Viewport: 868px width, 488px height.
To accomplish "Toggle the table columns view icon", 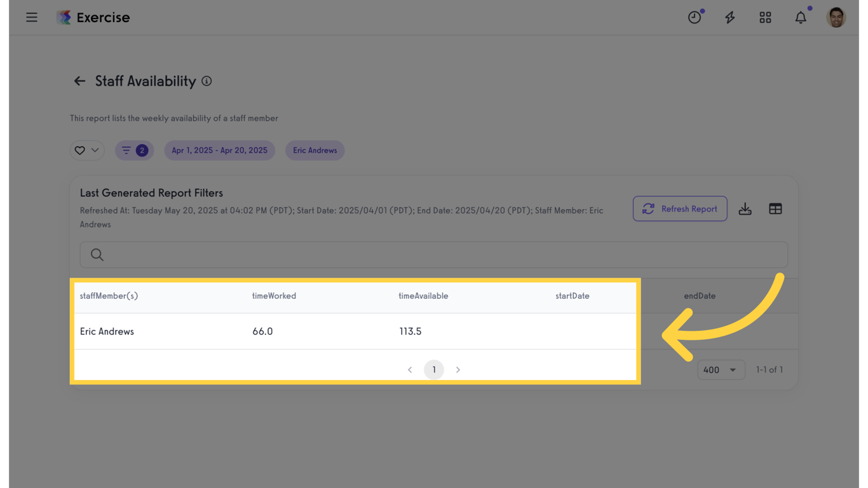I will click(775, 209).
